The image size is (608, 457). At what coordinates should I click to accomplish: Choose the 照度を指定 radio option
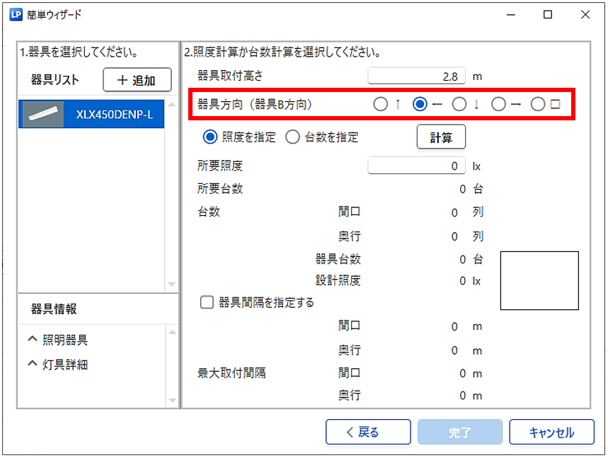click(x=210, y=137)
